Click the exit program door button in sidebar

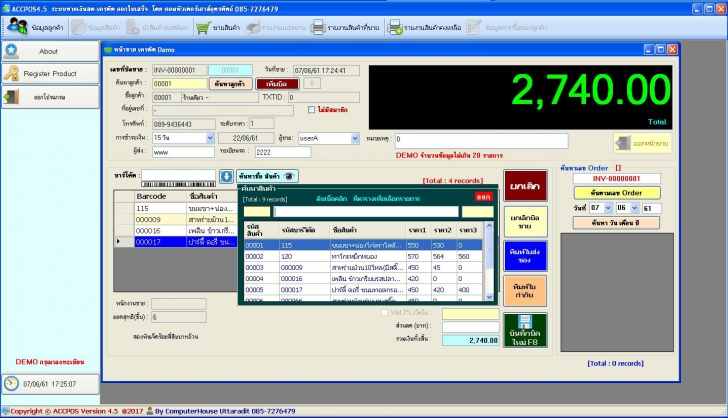coord(50,97)
